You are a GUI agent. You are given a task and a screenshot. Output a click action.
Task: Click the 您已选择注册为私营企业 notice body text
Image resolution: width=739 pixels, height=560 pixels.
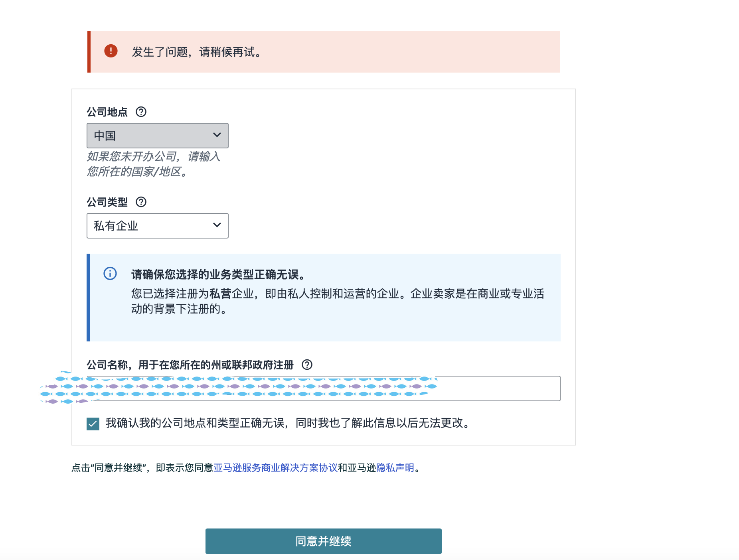pyautogui.click(x=337, y=301)
